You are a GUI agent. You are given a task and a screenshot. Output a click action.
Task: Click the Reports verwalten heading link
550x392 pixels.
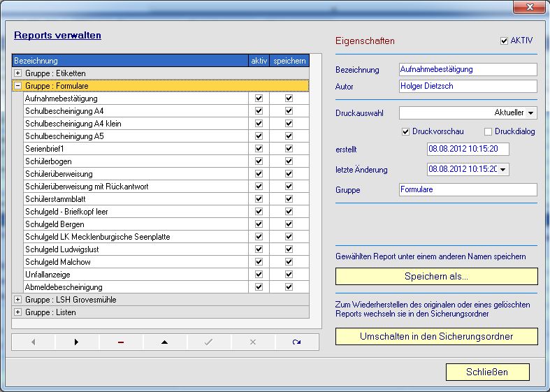point(57,35)
